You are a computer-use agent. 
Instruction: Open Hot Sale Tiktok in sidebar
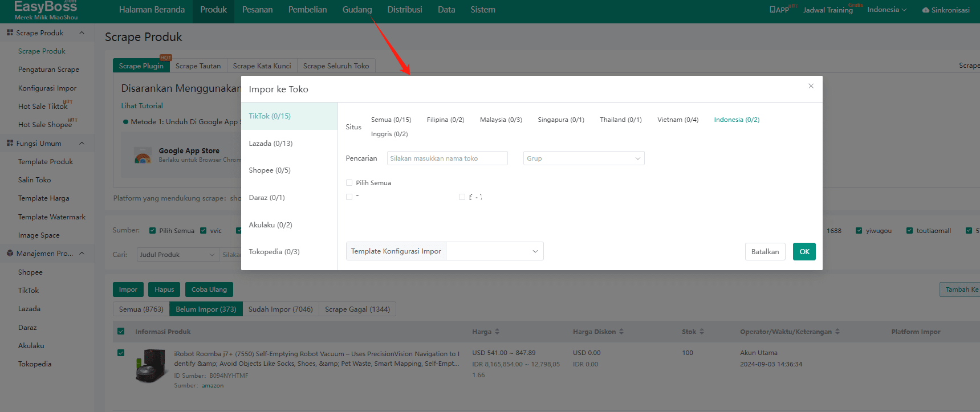pos(43,107)
